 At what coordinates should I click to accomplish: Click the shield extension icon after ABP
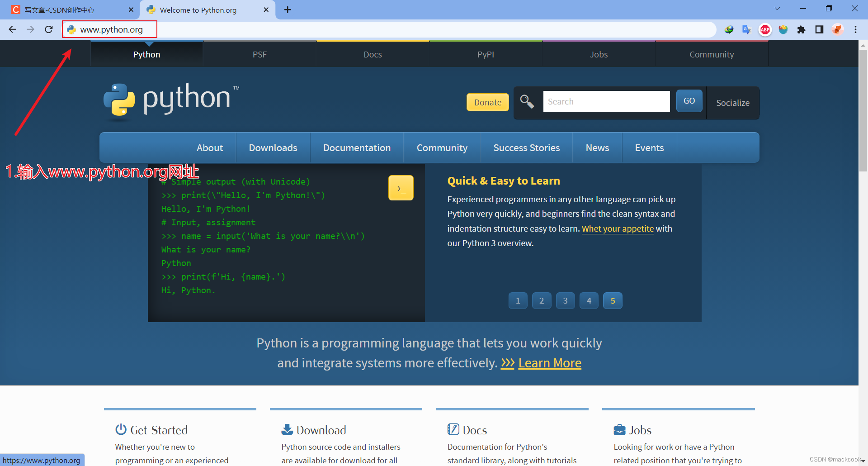pos(783,29)
